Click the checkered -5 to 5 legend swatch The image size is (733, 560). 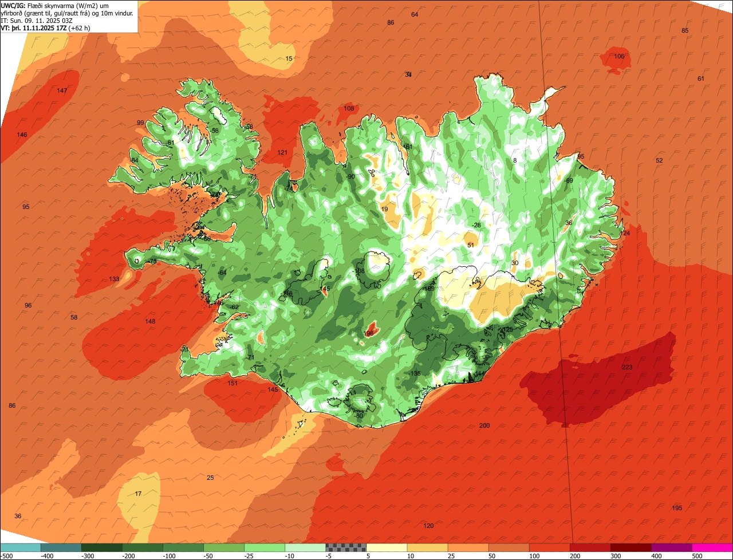pos(346,547)
